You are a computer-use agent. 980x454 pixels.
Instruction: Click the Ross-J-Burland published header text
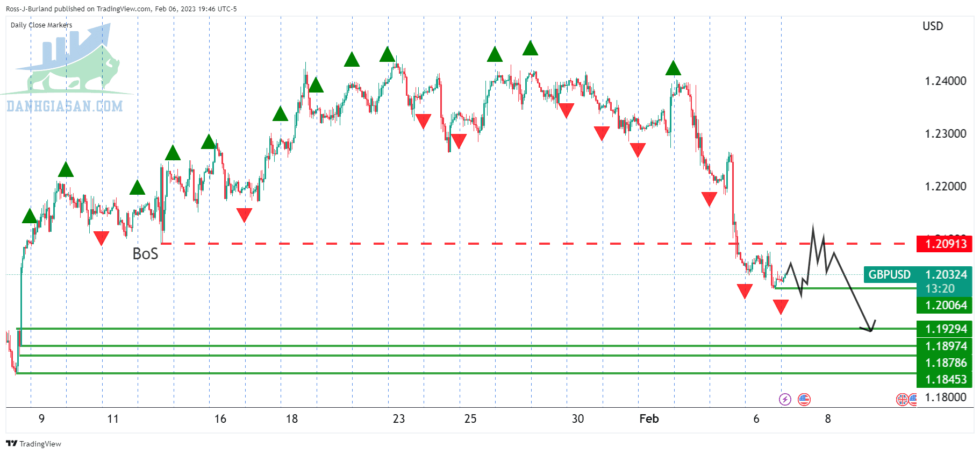tap(121, 9)
